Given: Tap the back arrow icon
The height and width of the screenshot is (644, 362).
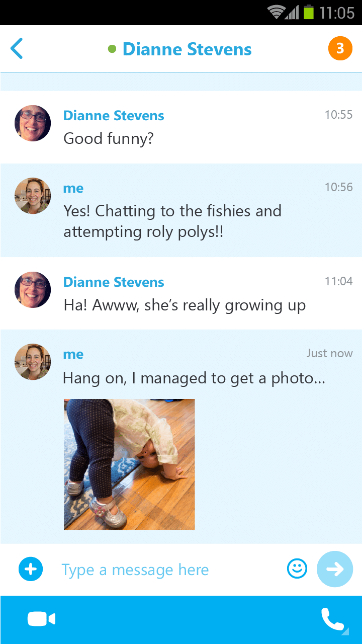Looking at the screenshot, I should [17, 49].
